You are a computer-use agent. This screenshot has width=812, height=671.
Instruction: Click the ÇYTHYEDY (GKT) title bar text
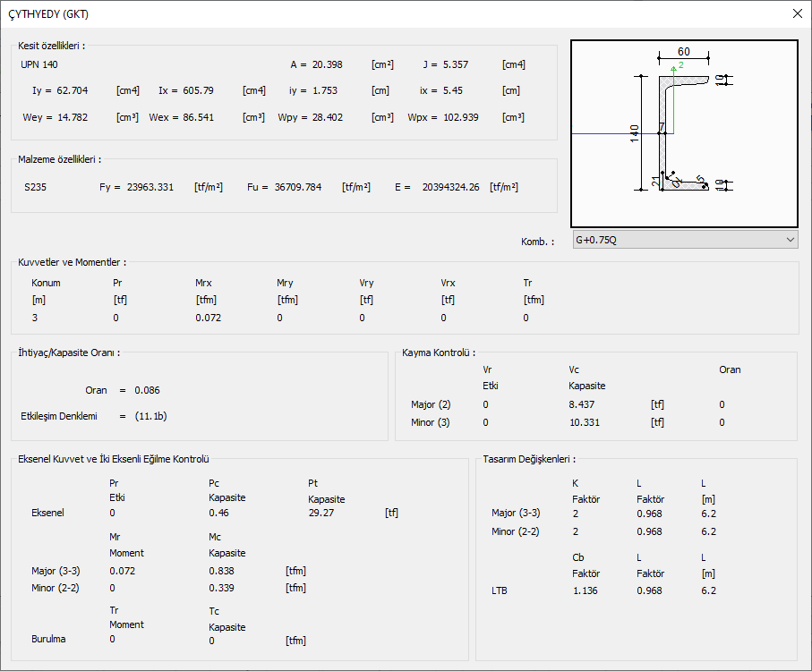48,14
